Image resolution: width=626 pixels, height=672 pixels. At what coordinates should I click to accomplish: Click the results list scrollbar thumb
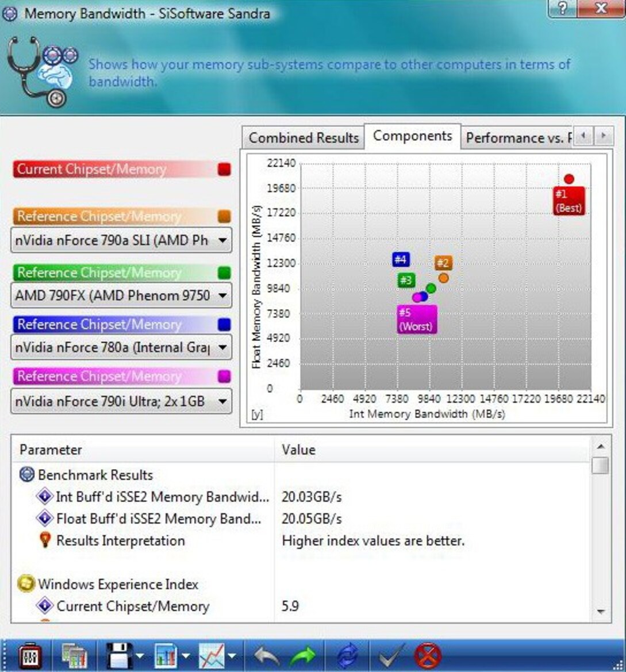click(601, 465)
